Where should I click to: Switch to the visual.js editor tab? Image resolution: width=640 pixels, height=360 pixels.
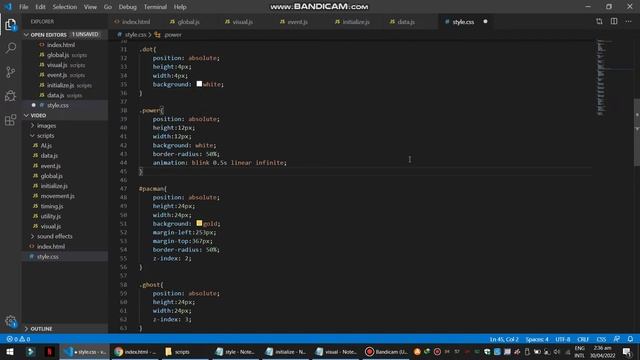pos(242,22)
